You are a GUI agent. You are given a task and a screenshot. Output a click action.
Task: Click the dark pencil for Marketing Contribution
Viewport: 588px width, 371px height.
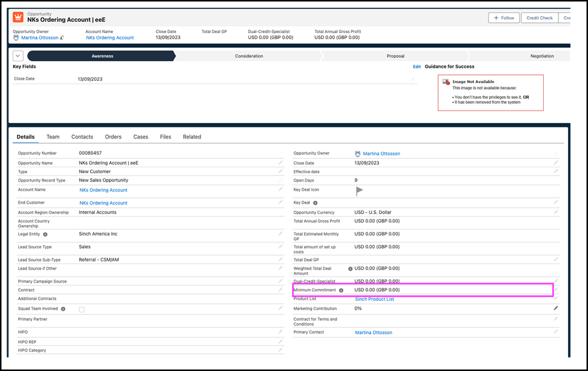[556, 308]
